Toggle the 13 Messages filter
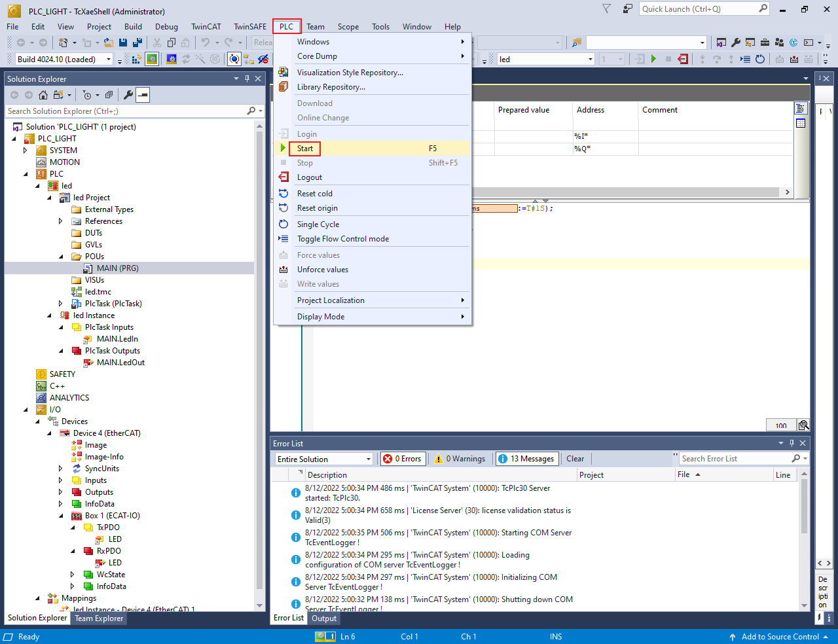 (527, 459)
